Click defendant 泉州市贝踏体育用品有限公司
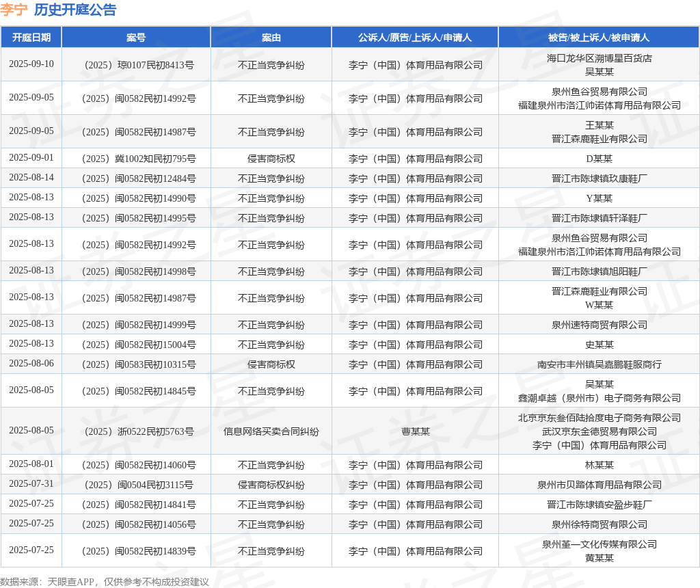 coord(599,485)
